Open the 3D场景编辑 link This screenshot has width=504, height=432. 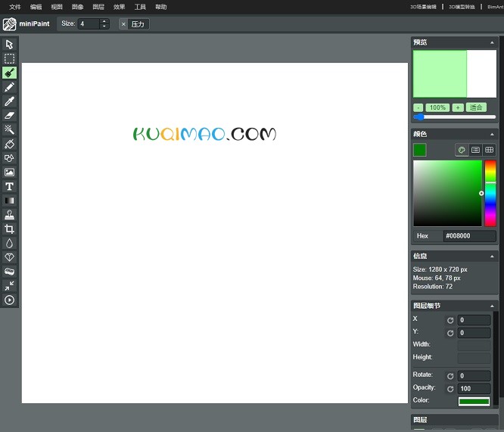click(x=423, y=7)
